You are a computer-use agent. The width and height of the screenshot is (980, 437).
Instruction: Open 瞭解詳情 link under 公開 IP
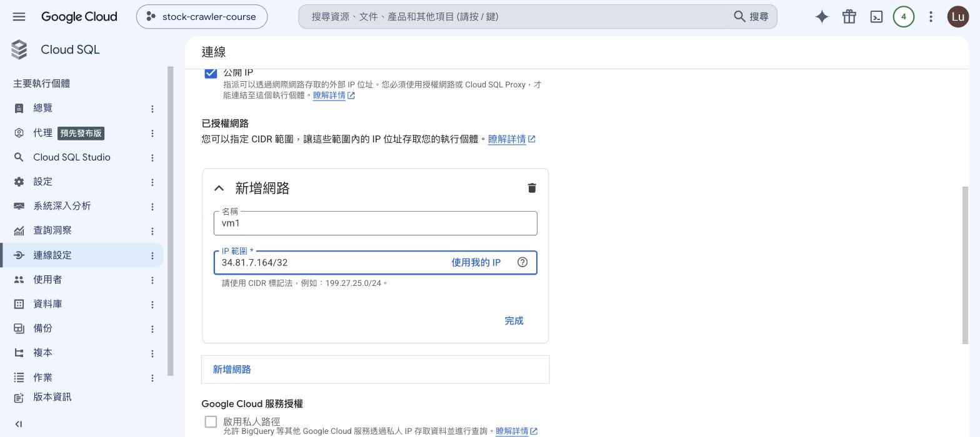coord(334,96)
